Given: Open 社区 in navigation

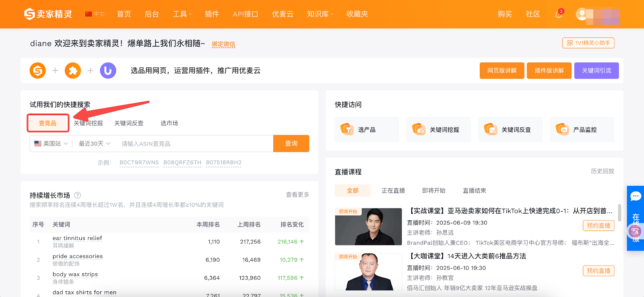Looking at the screenshot, I should [x=533, y=14].
